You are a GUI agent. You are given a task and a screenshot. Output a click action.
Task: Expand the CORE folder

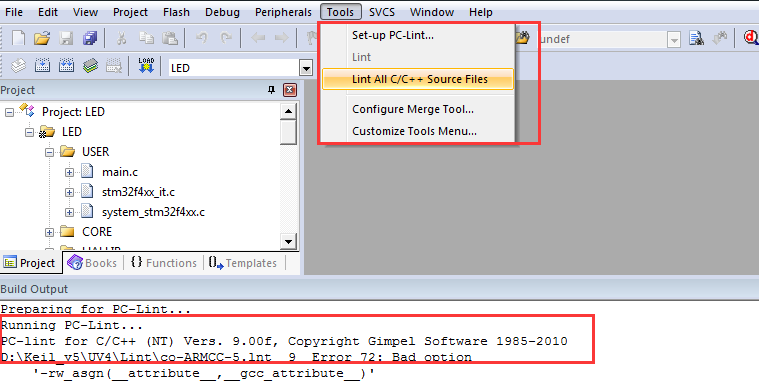click(x=49, y=232)
